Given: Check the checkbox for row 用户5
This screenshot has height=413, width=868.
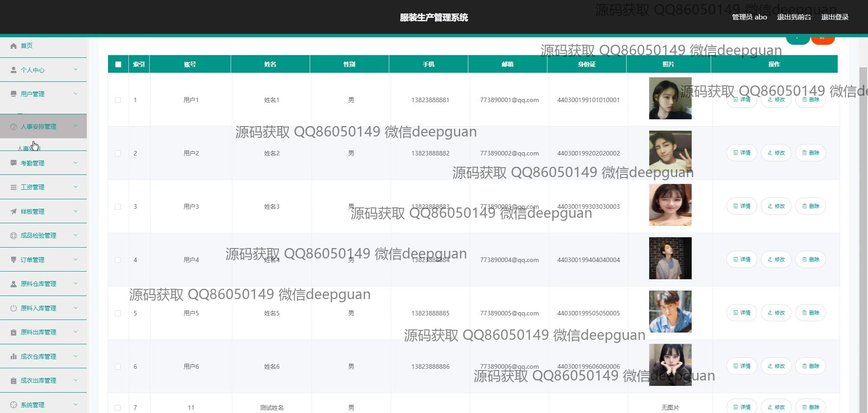Looking at the screenshot, I should (118, 313).
